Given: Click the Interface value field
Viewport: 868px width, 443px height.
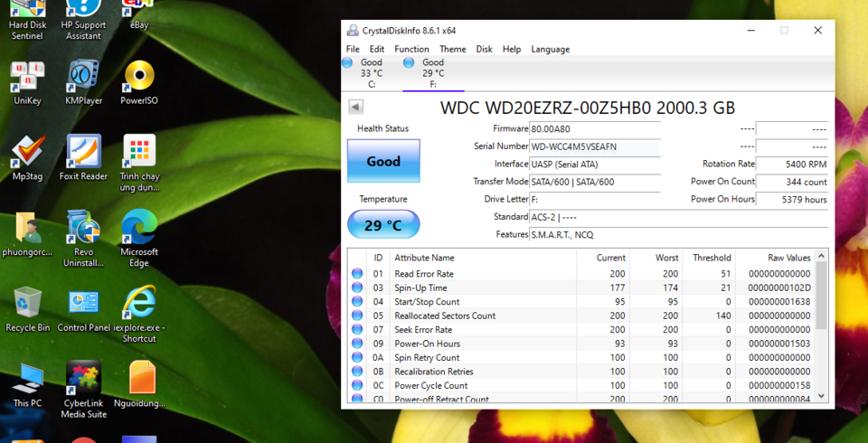Looking at the screenshot, I should pos(595,165).
